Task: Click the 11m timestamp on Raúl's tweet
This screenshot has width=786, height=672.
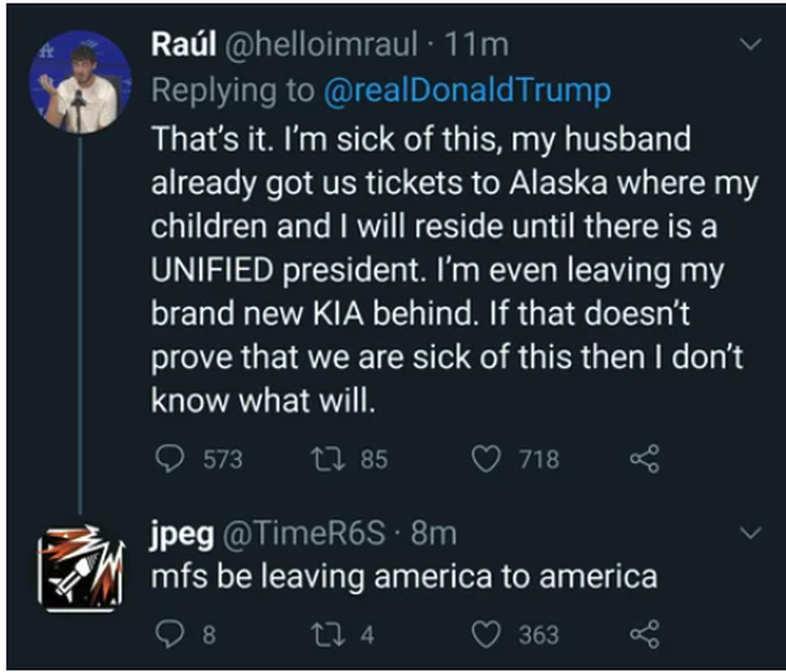Action: click(476, 45)
